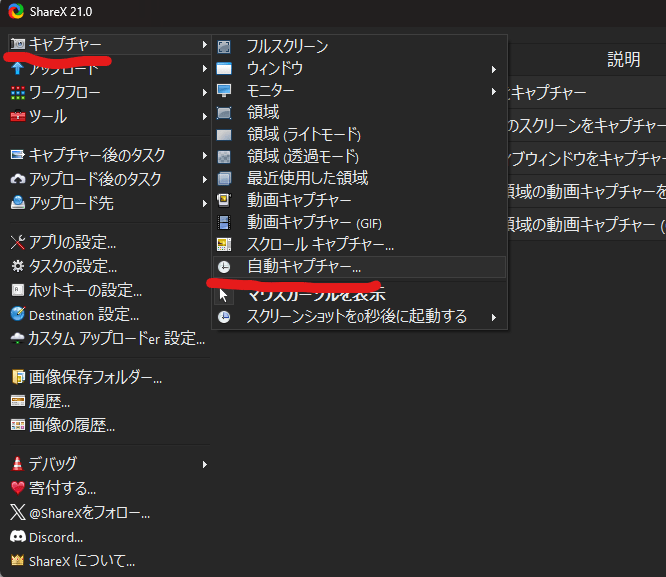Click the カスタム アップローダー cloud icon
The height and width of the screenshot is (577, 666).
click(x=17, y=338)
